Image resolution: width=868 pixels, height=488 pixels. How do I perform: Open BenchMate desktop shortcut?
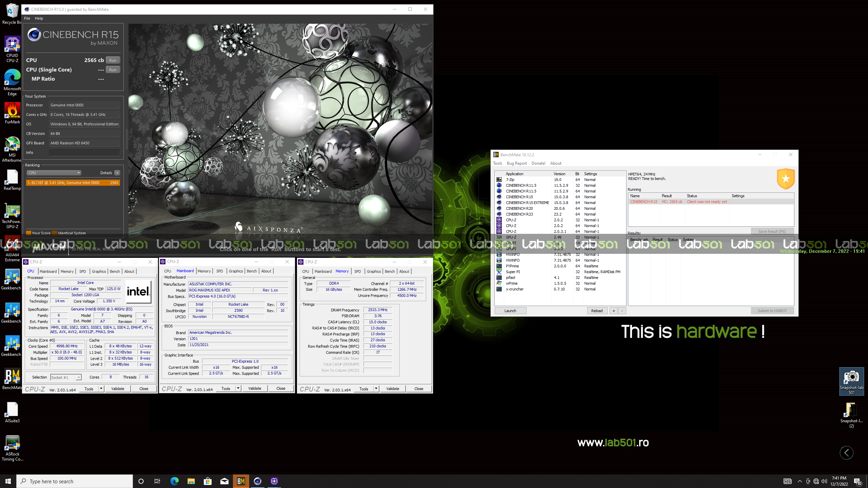(12, 379)
